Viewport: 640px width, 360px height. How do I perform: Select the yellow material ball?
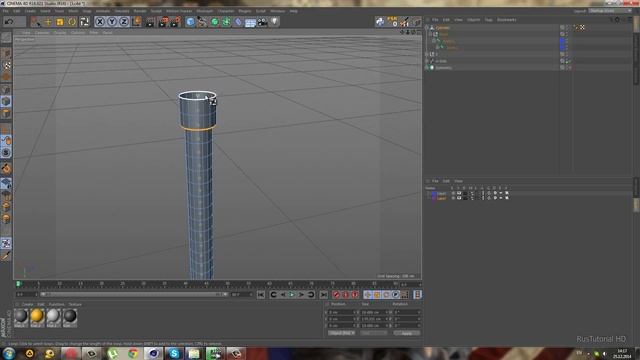(x=37, y=317)
